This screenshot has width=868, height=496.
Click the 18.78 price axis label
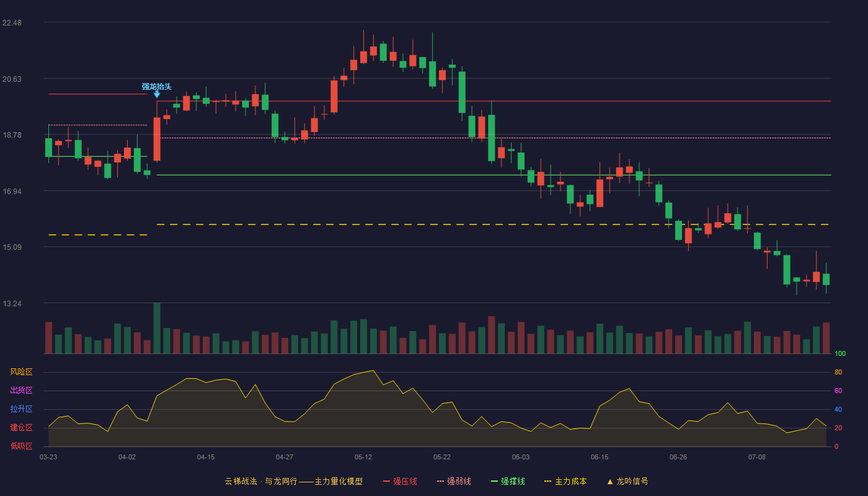[12, 135]
